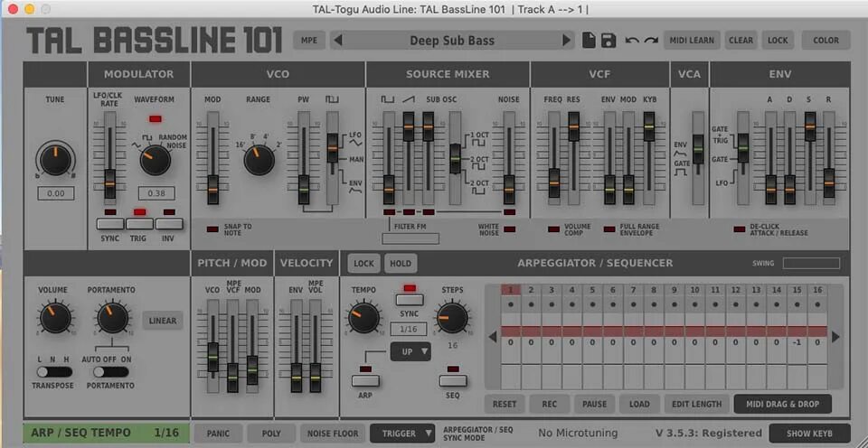This screenshot has height=448, width=868.
Task: Click the VCF FREQ slider handle
Action: click(554, 183)
